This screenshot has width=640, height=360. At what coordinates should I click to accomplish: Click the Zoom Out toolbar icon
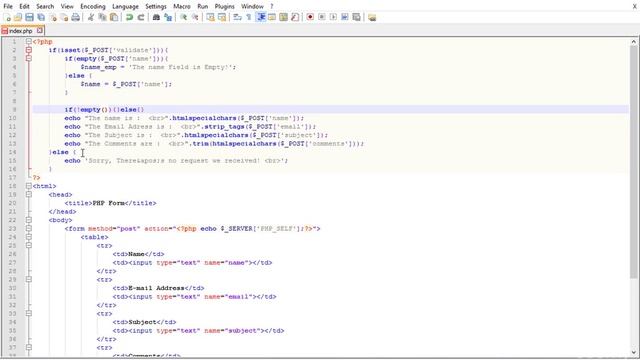[x=195, y=17]
